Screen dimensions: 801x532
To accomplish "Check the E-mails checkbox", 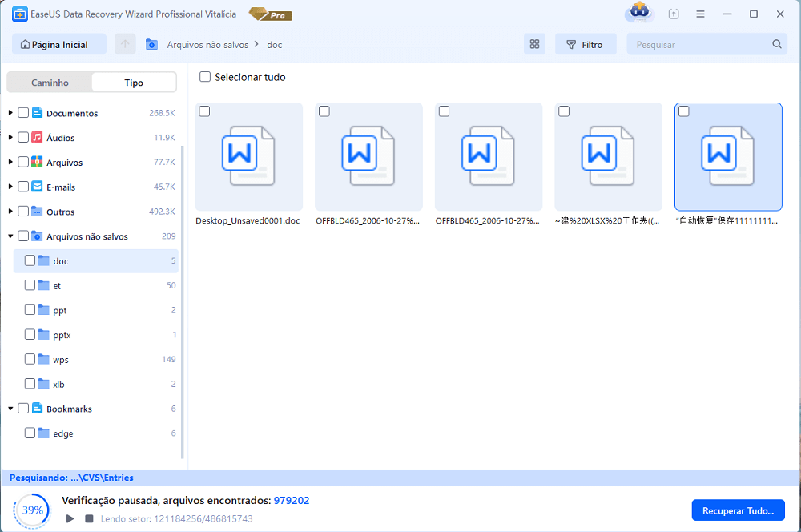I will tap(23, 186).
